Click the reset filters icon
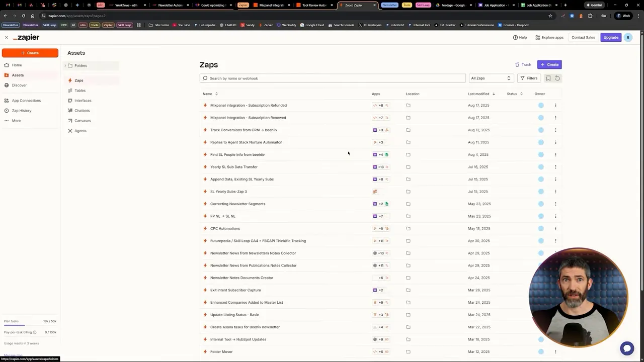The width and height of the screenshot is (644, 362). [557, 78]
